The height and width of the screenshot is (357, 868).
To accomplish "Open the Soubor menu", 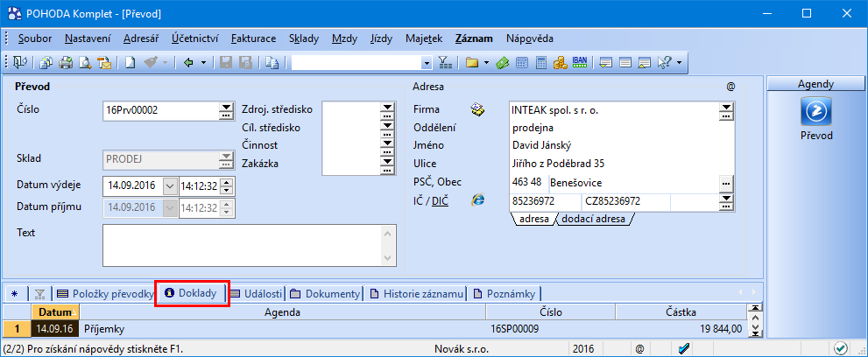I will click(34, 38).
